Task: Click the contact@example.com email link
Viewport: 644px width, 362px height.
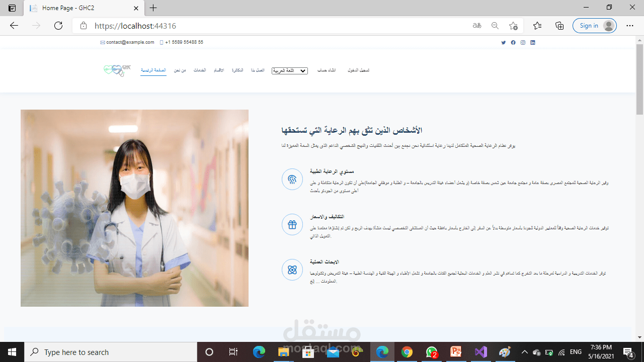Action: click(127, 42)
